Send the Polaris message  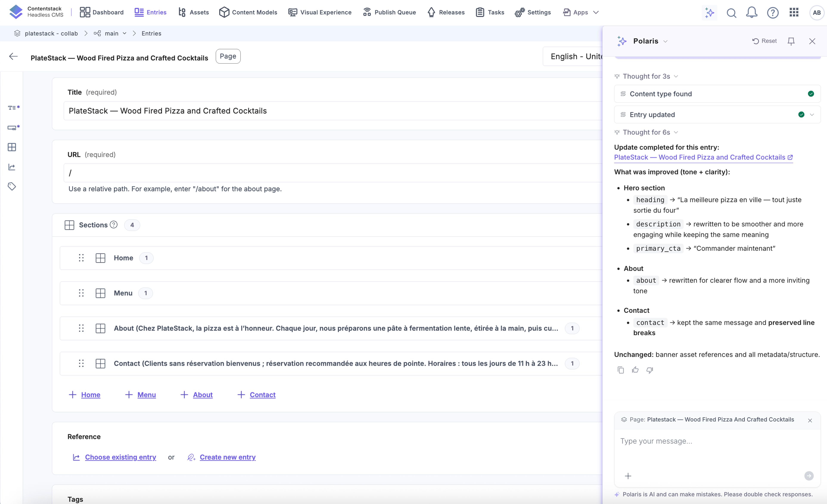809,476
